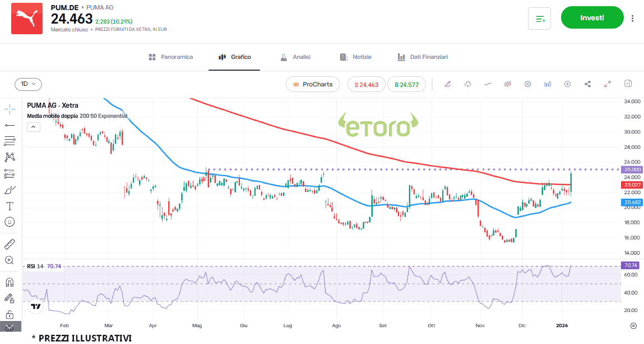Select the text annotation tool
Viewport: 644px width, 344px height.
pos(10,206)
